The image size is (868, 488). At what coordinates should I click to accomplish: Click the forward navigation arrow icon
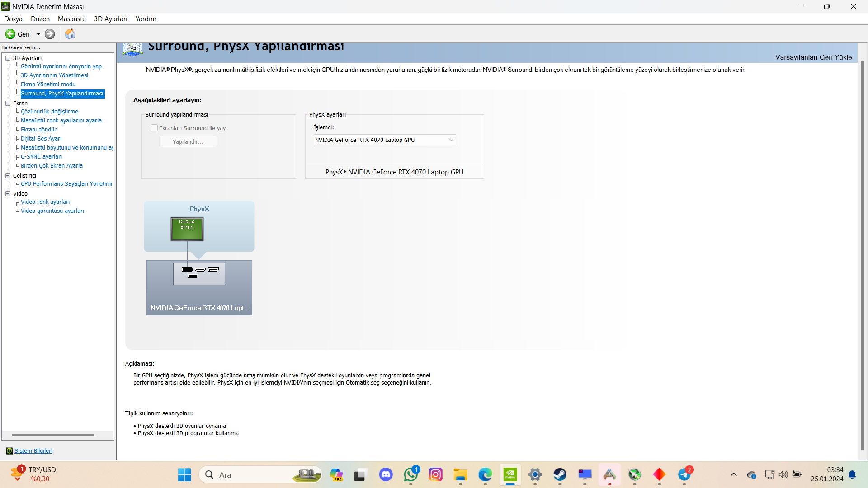click(50, 34)
